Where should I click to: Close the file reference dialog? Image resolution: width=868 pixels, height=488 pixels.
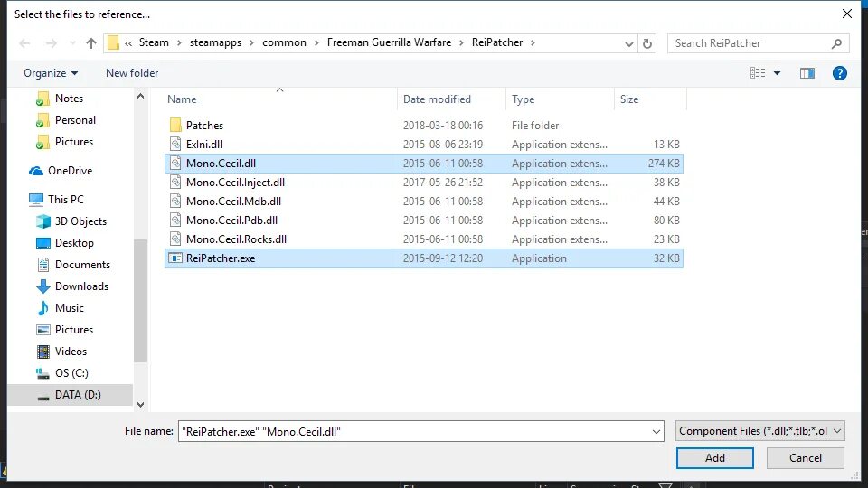click(x=847, y=14)
